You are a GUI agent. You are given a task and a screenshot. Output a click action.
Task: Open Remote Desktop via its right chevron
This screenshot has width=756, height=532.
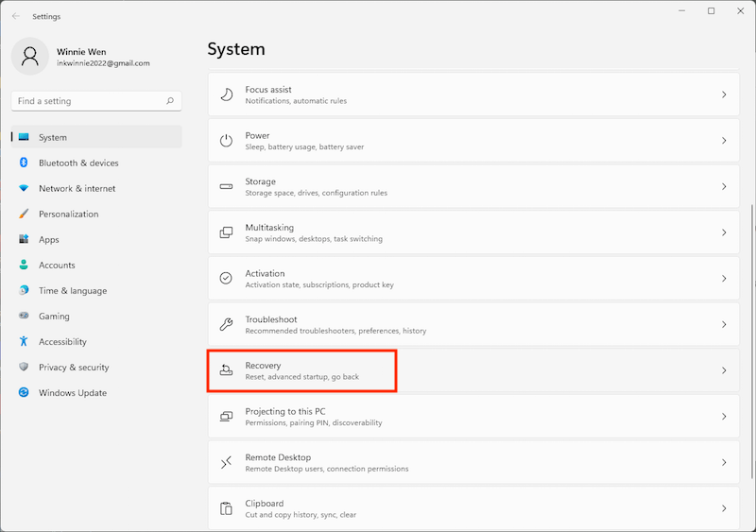(724, 462)
